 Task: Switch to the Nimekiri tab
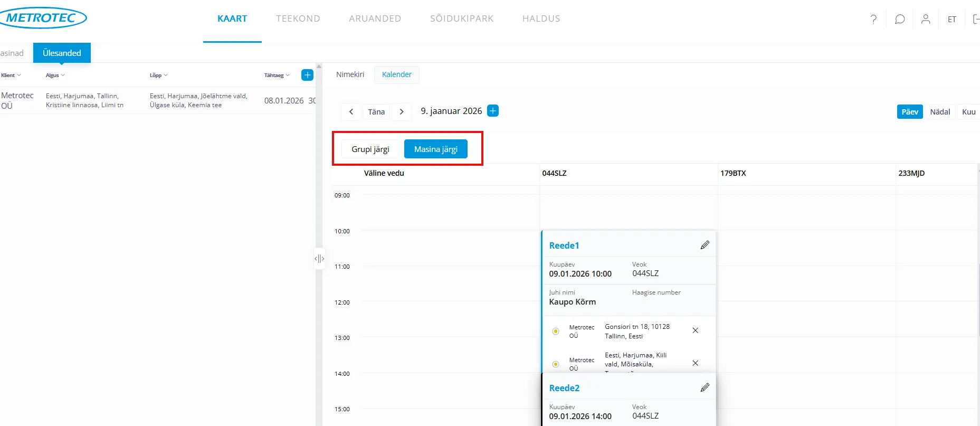click(350, 74)
